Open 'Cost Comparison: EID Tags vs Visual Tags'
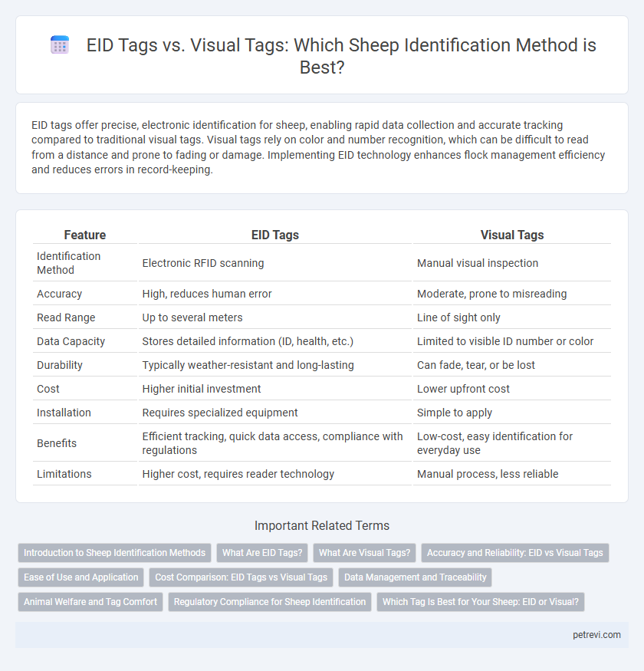Screen dimensions: 644x671 pyautogui.click(x=241, y=577)
